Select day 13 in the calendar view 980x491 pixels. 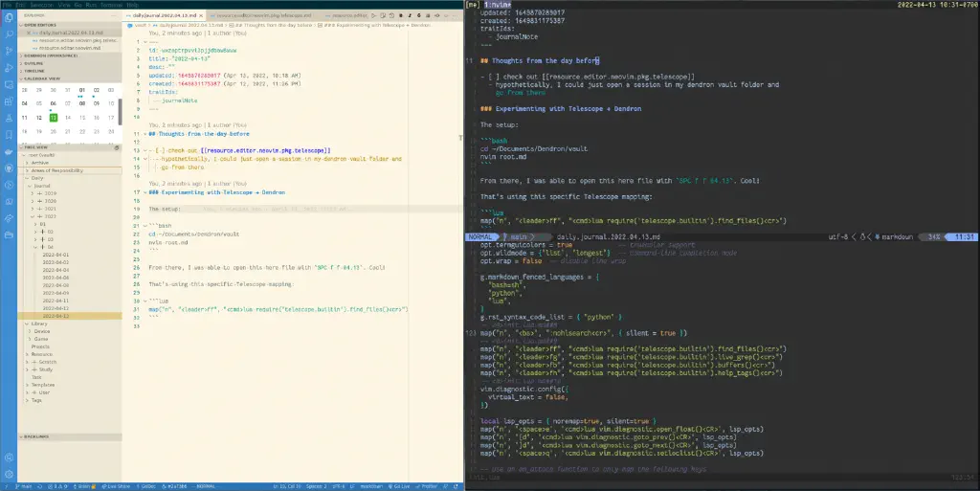54,118
